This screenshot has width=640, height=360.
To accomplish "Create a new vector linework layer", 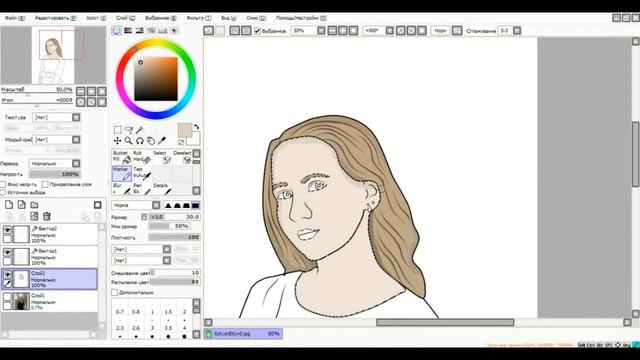I will click(x=22, y=205).
